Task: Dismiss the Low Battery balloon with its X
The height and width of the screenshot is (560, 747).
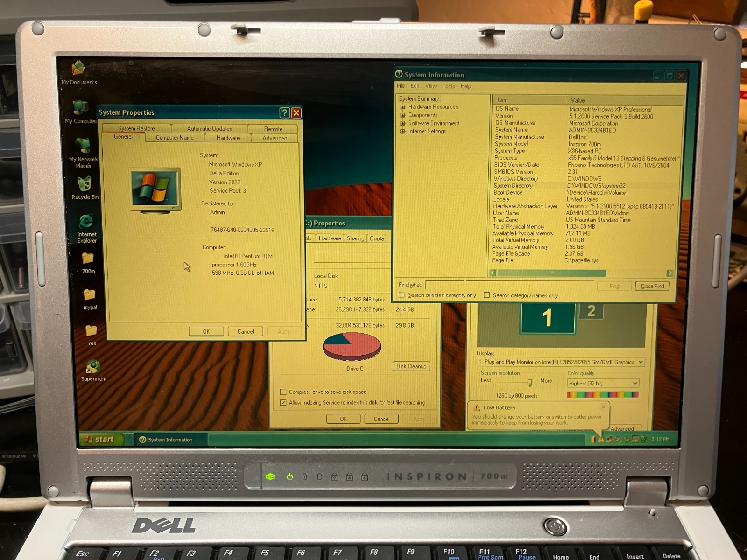Action: [603, 407]
